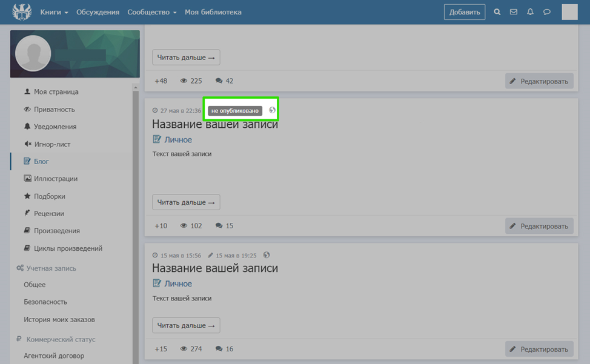590x364 pixels.
Task: Open Личное category of 15 мая post
Action: [x=178, y=283]
